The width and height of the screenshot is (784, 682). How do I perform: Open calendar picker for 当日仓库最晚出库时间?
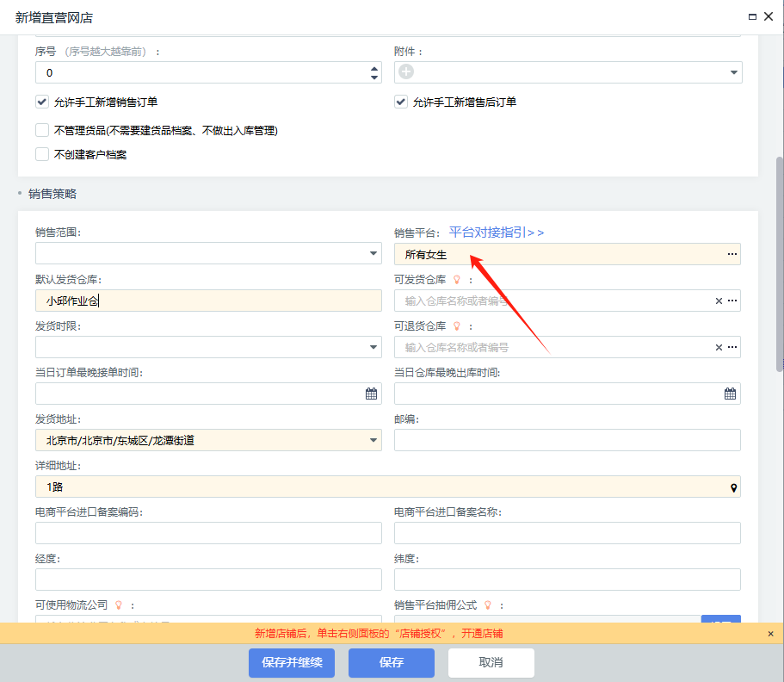[730, 394]
